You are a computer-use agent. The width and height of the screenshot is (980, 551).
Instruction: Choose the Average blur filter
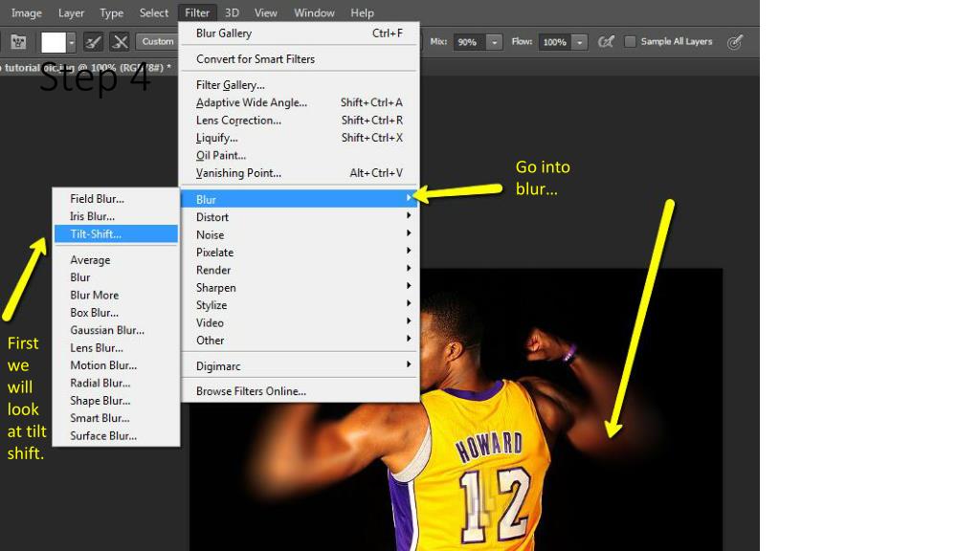[116, 260]
